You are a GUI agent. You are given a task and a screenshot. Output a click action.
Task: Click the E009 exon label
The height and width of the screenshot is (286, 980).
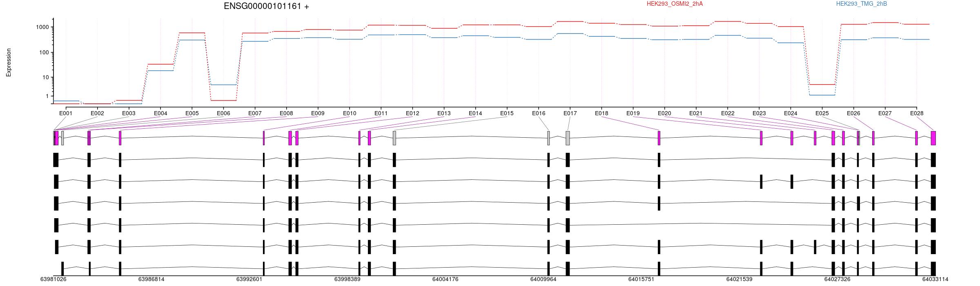(x=318, y=113)
